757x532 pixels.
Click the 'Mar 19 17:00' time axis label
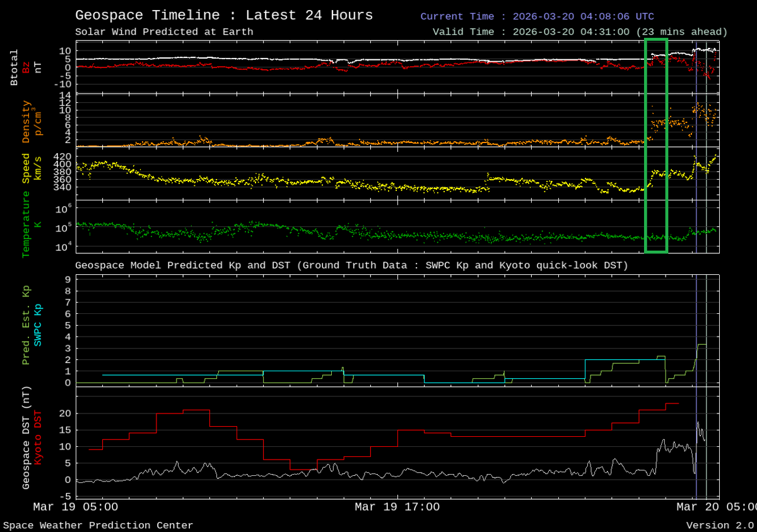(397, 507)
